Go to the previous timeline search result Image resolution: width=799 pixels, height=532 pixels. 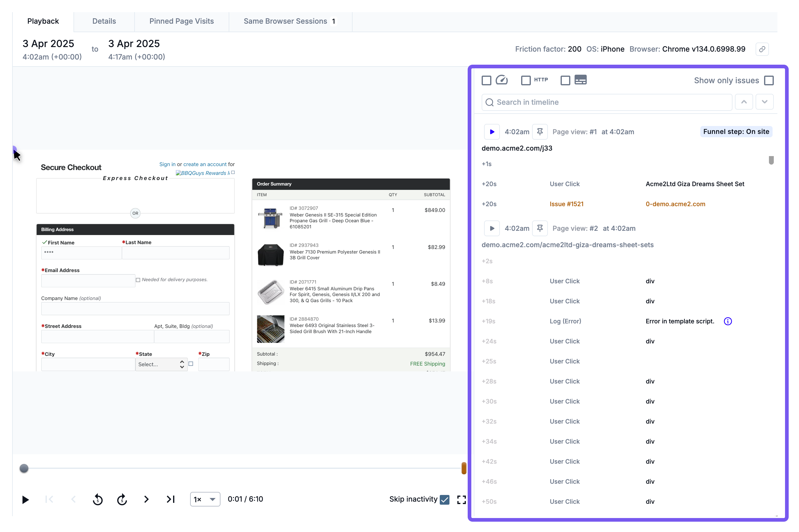tap(744, 102)
